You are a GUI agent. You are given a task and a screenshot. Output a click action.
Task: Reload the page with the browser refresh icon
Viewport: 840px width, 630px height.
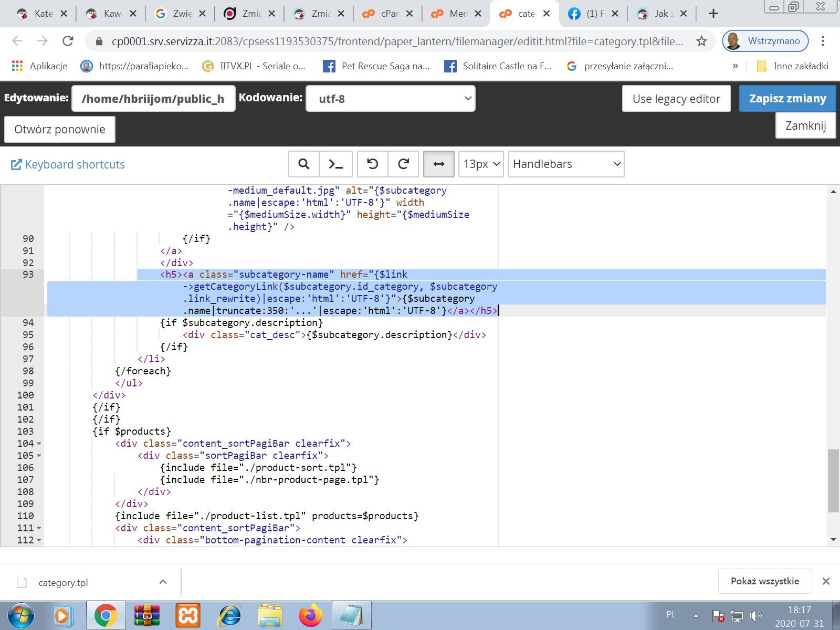pyautogui.click(x=68, y=41)
